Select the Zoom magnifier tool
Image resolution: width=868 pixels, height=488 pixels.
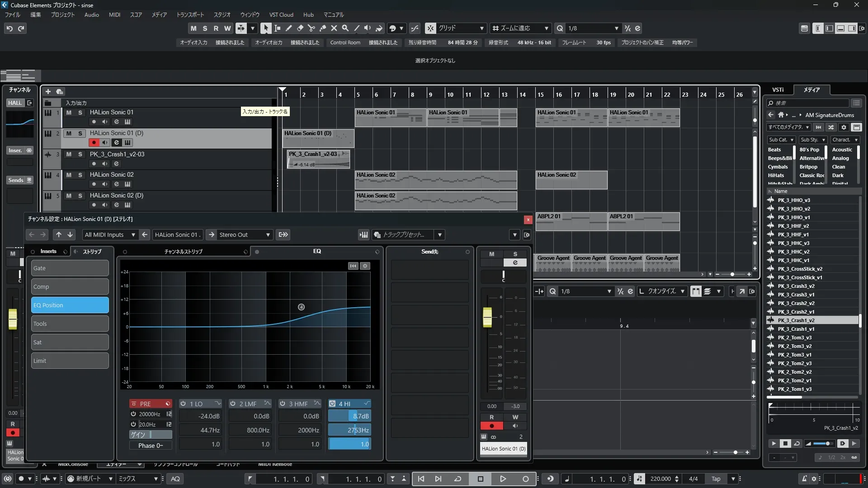click(345, 28)
